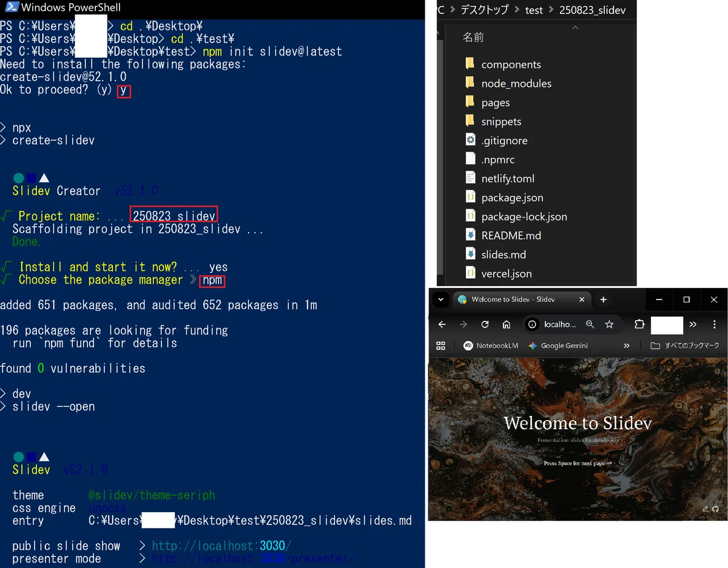Go to next page via slide arrow text
Image resolution: width=728 pixels, height=568 pixels.
[x=578, y=463]
